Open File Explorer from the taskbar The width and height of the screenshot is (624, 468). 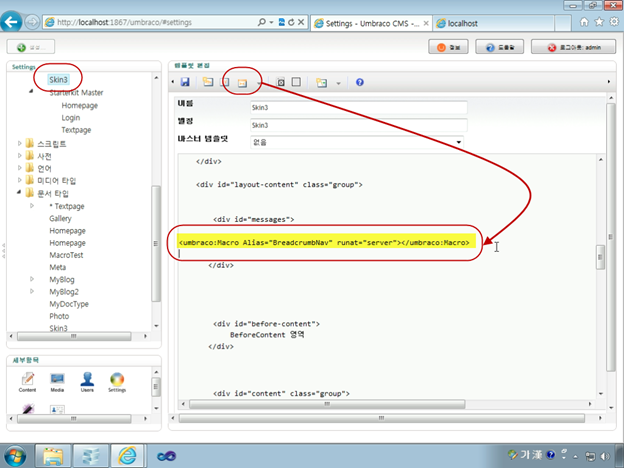click(53, 456)
